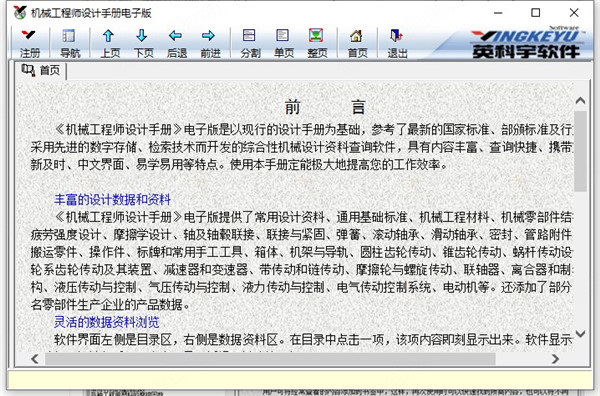Click the app icon in title bar
600x396 pixels.
[20, 13]
